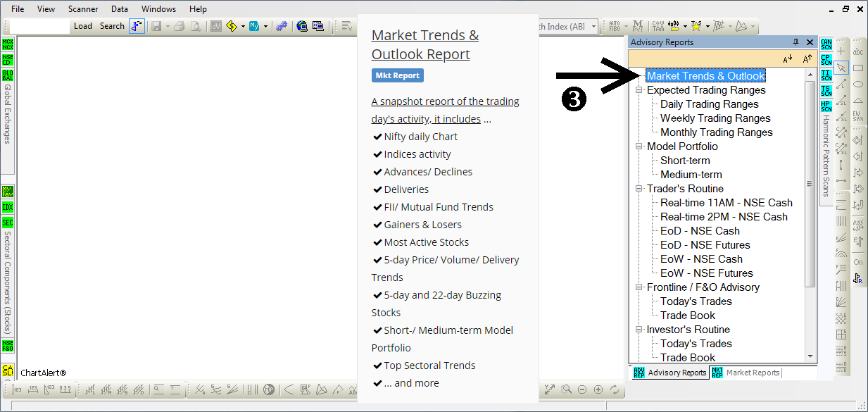
Task: Sort advisory list ascending with A-up button
Action: 807,58
